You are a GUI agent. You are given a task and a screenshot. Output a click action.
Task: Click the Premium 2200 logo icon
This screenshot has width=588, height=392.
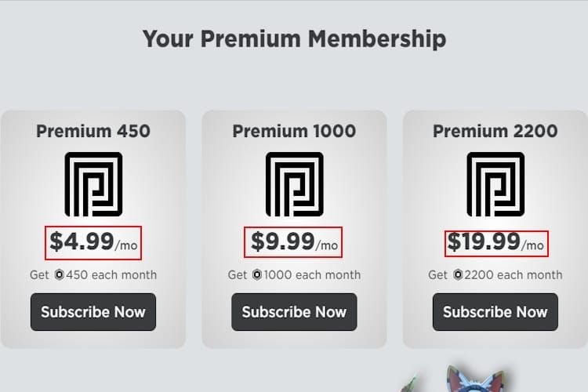(495, 184)
